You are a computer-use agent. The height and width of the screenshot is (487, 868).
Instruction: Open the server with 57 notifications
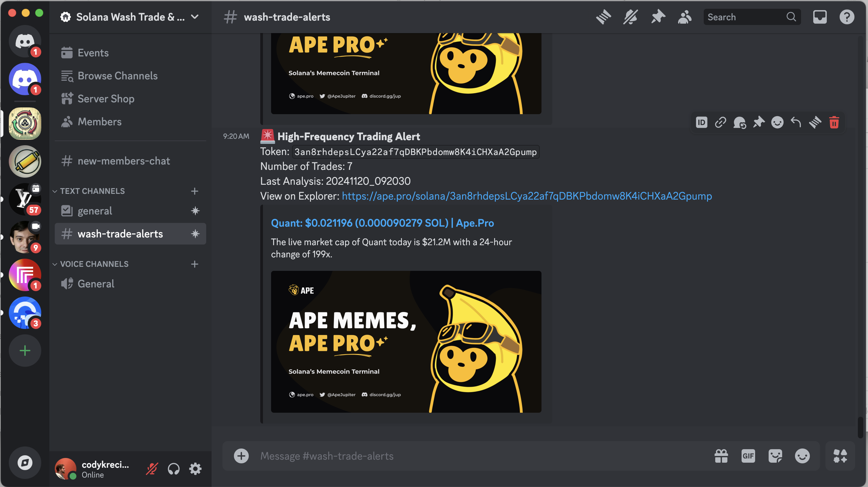(25, 199)
